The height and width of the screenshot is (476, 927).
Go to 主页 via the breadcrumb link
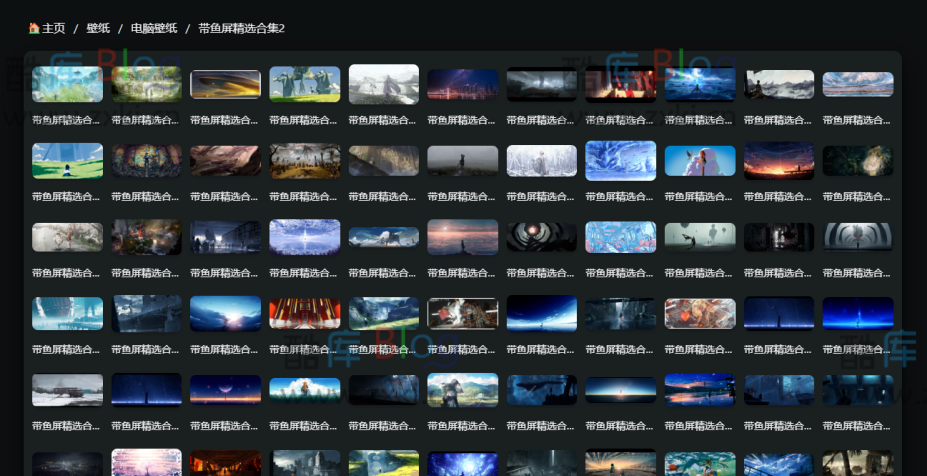click(x=53, y=28)
